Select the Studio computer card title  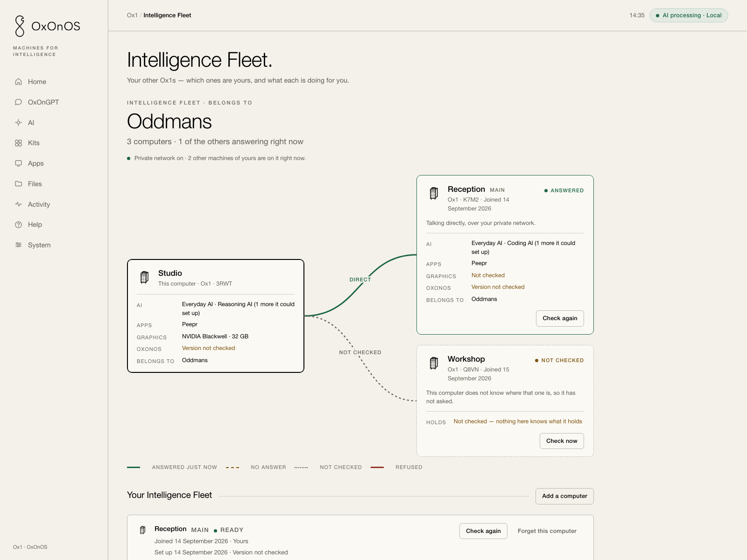(170, 273)
